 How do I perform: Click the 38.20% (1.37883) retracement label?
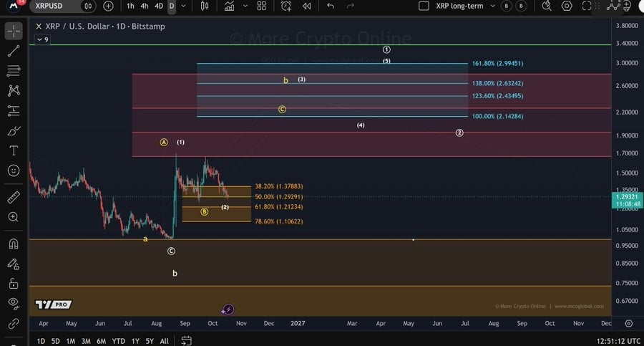tap(278, 186)
